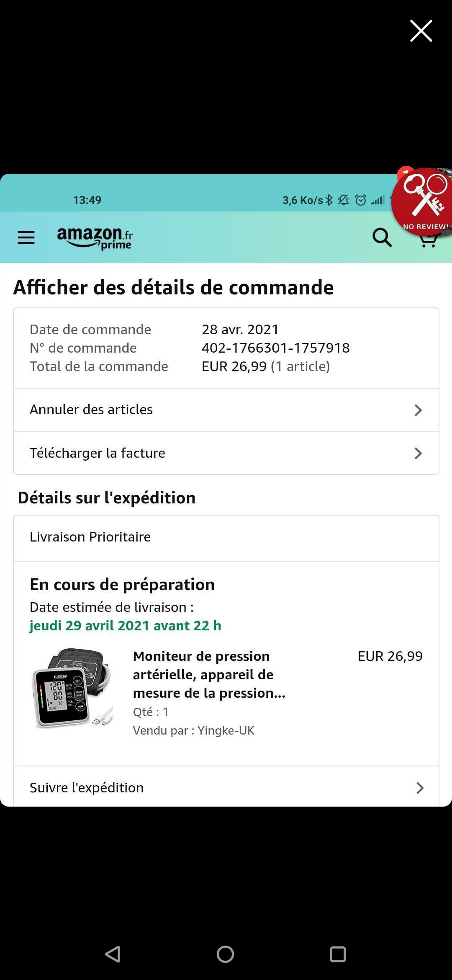Image resolution: width=452 pixels, height=980 pixels.
Task: Open the hamburger menu
Action: click(26, 237)
